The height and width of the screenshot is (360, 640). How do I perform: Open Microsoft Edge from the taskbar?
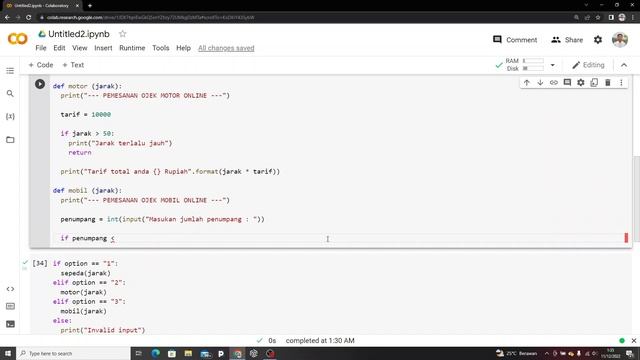(156, 353)
